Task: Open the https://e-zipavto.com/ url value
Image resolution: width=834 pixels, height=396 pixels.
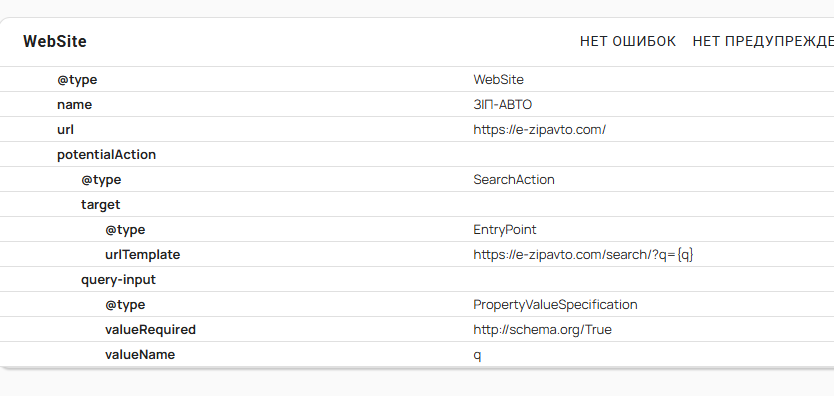Action: click(539, 130)
